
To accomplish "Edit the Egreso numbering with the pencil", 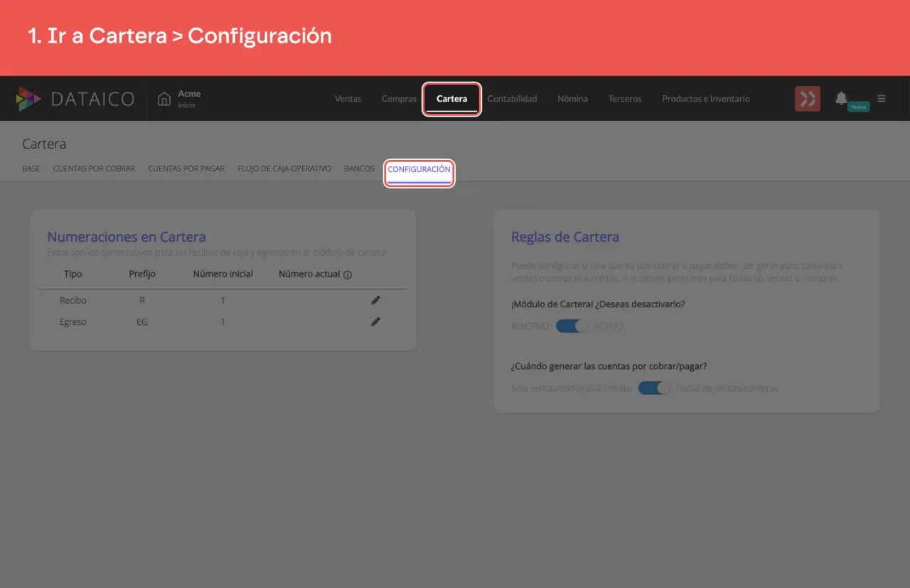I will (x=375, y=321).
